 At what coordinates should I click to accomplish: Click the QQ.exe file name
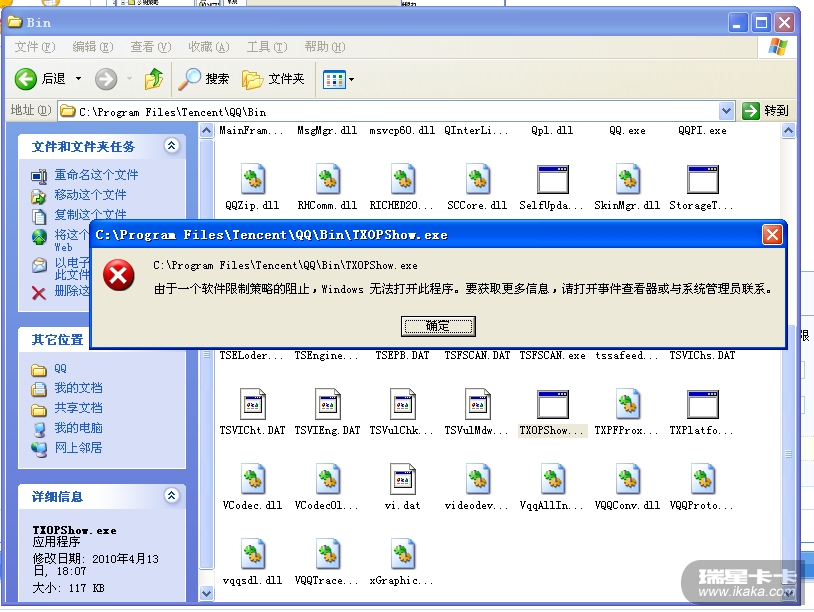pyautogui.click(x=627, y=131)
